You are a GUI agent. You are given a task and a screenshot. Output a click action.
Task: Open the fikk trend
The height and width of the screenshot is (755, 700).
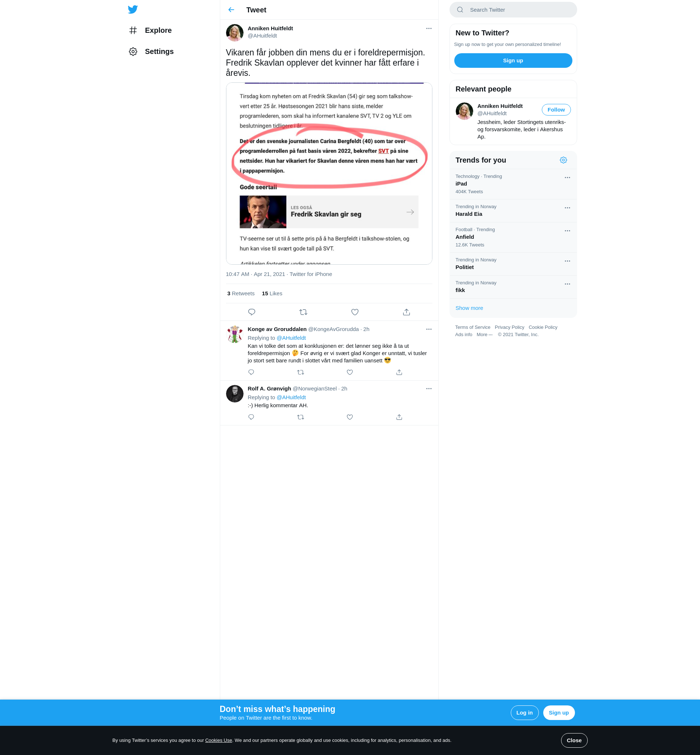[513, 287]
